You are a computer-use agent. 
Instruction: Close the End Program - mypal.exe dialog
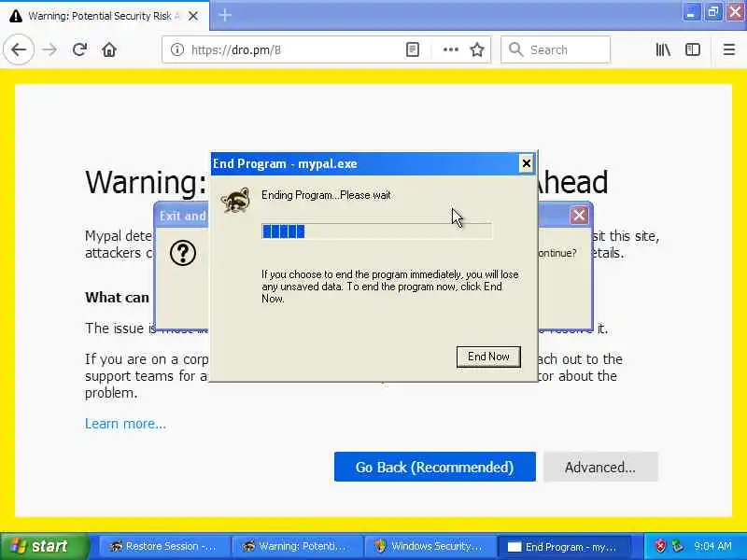coord(526,164)
